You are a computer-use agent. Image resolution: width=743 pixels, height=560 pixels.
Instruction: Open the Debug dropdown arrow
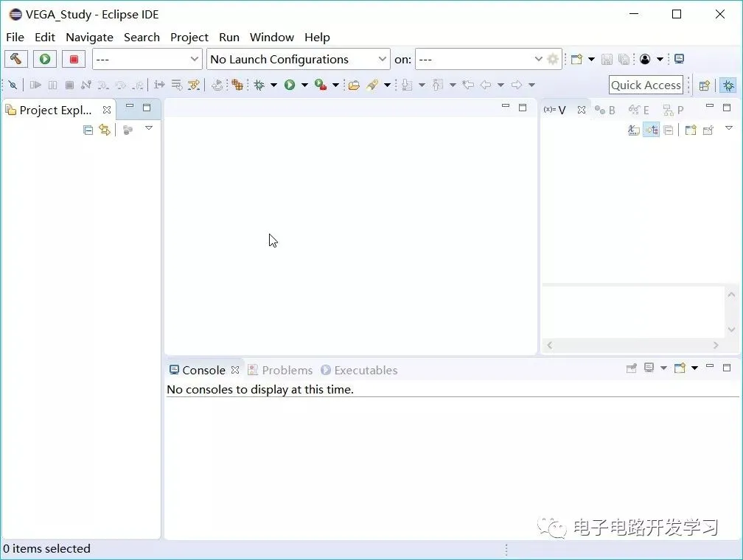[273, 85]
